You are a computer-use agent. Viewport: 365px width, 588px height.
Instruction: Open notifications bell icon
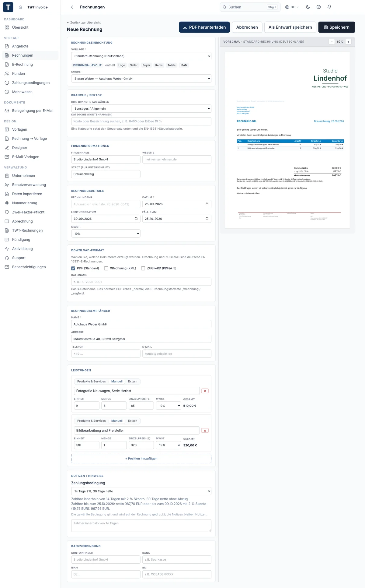[329, 7]
